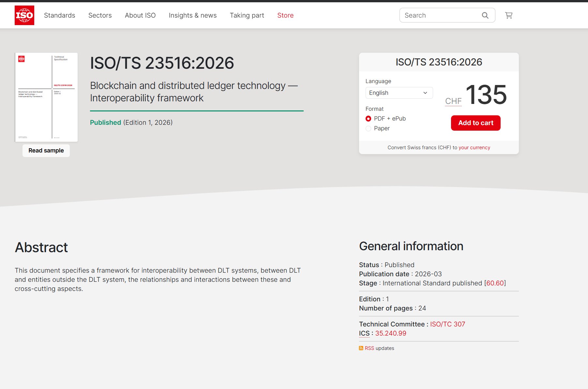Viewport: 588px width, 389px height.
Task: Click the RSS feed icon
Action: (361, 348)
